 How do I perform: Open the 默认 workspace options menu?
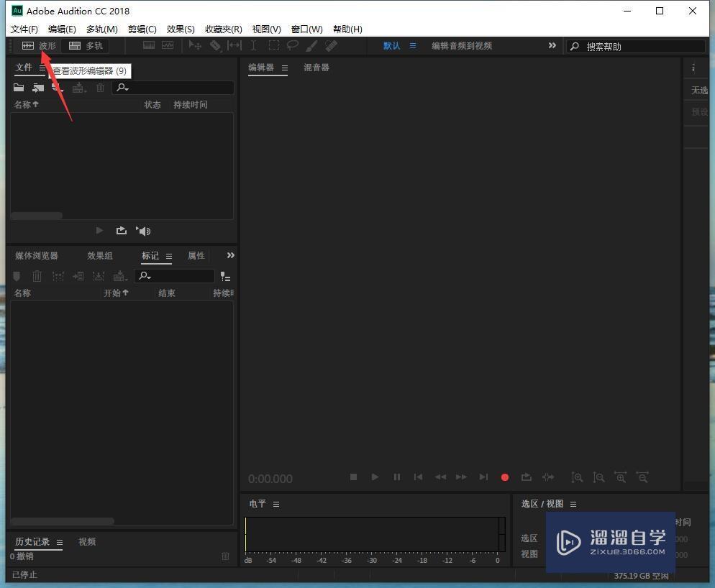click(413, 45)
